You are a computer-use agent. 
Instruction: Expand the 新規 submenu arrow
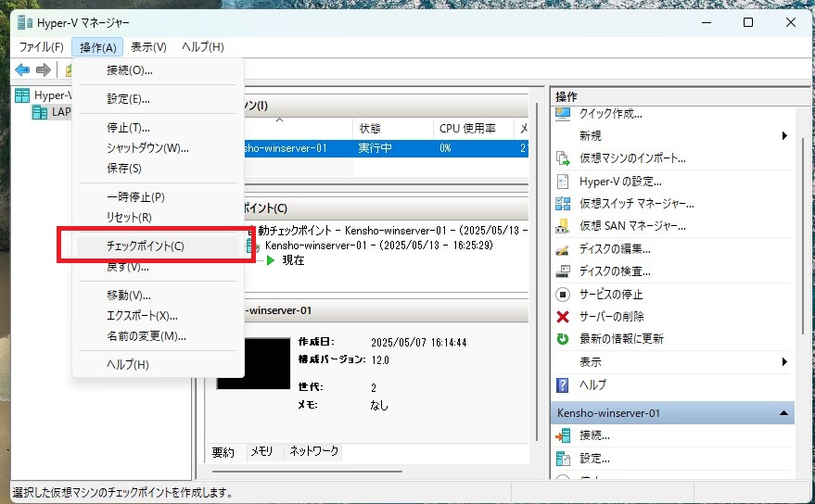click(x=784, y=136)
